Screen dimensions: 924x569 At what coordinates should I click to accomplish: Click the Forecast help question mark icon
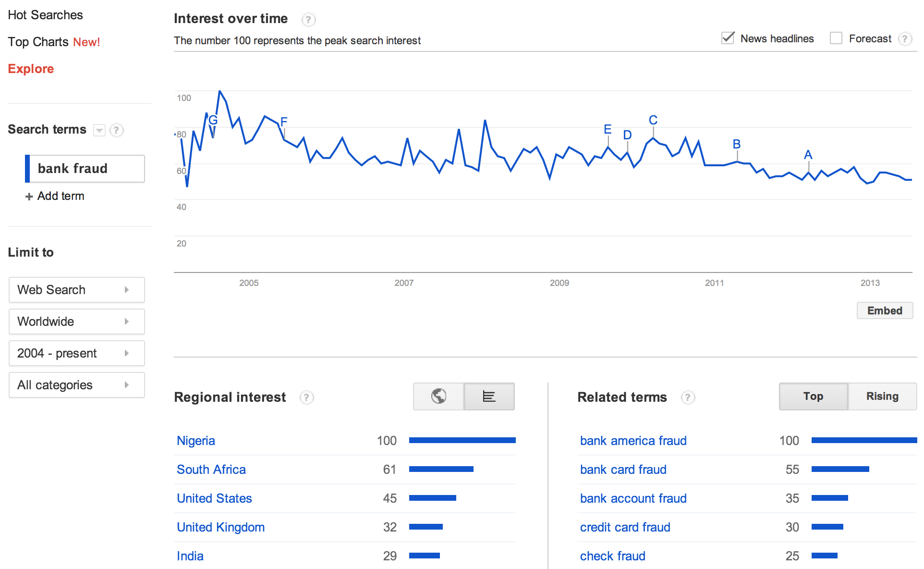coord(905,39)
